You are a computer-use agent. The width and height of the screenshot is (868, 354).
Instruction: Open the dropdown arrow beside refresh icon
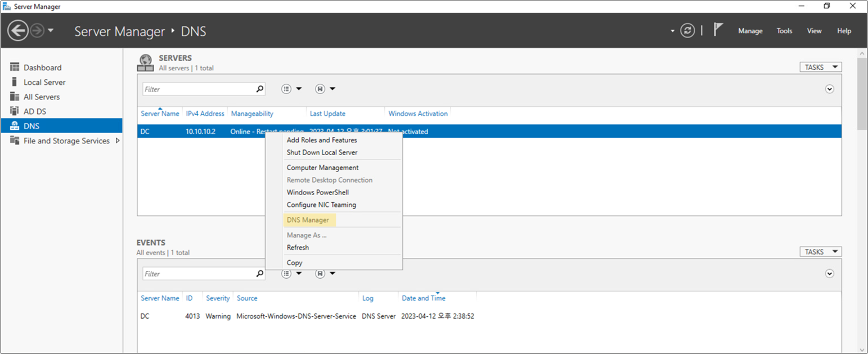[x=672, y=31]
